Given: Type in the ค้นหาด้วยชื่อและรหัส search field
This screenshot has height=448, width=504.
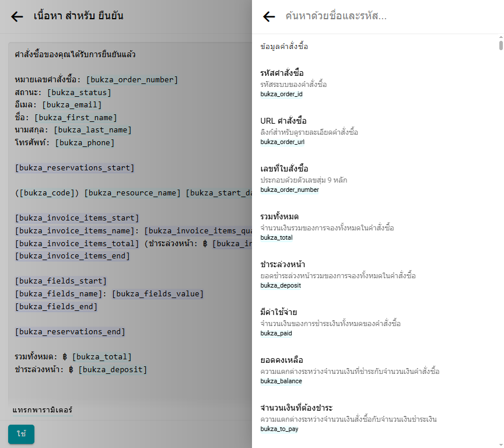Looking at the screenshot, I should point(385,16).
